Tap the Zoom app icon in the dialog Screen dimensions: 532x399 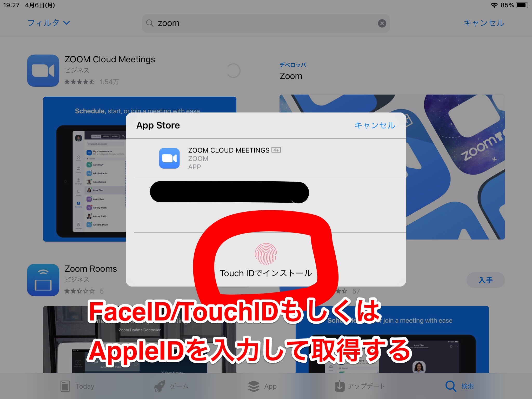pyautogui.click(x=169, y=158)
